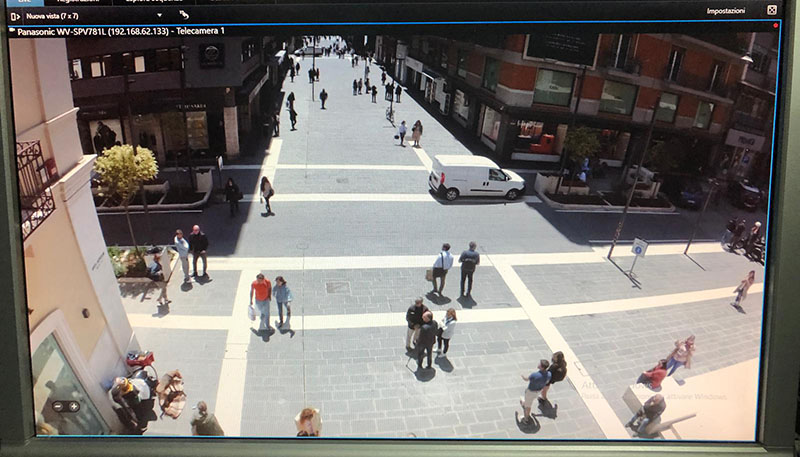Click the camera icon before Panasonic title
Screen dimensions: 800x457
pos(13,31)
